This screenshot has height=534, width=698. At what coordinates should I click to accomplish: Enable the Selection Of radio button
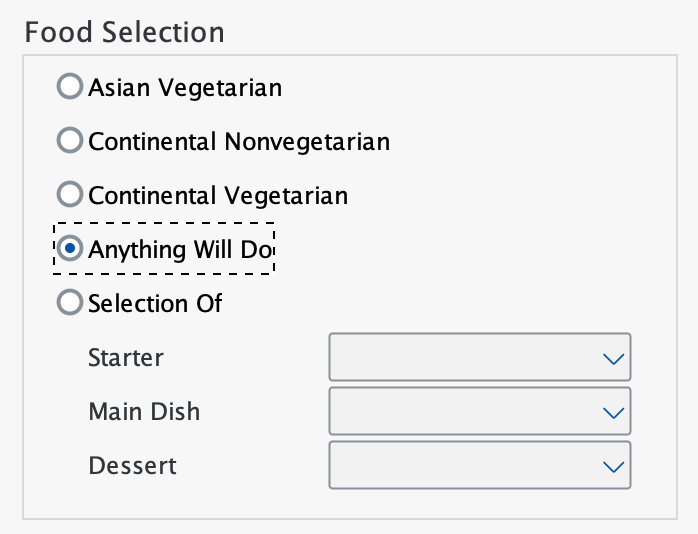pos(70,302)
